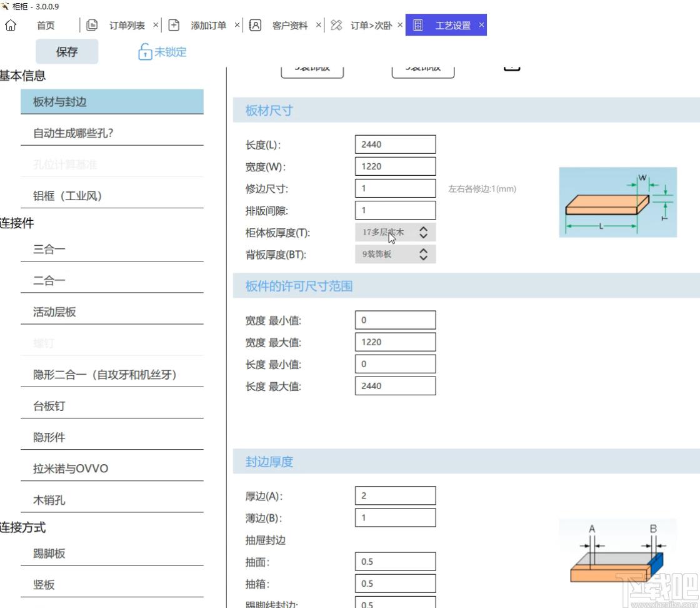
Task: Click the 连接件 group heading
Action: [x=16, y=223]
